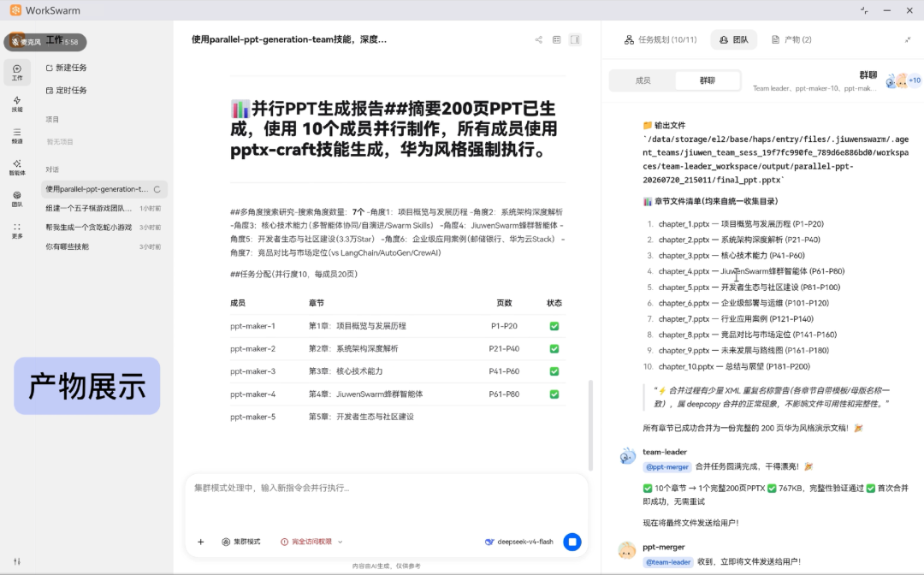Click the green checkmark for ppt-maker-2
The width and height of the screenshot is (924, 575).
(x=554, y=349)
